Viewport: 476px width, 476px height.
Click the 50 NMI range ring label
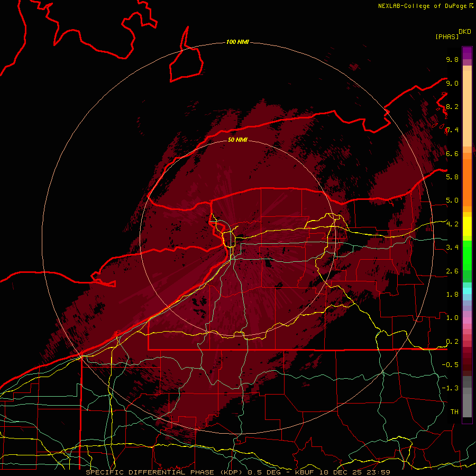(x=237, y=140)
